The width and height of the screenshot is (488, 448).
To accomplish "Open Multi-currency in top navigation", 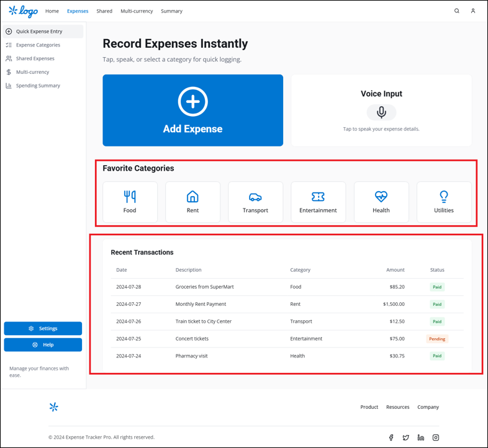I will click(137, 11).
